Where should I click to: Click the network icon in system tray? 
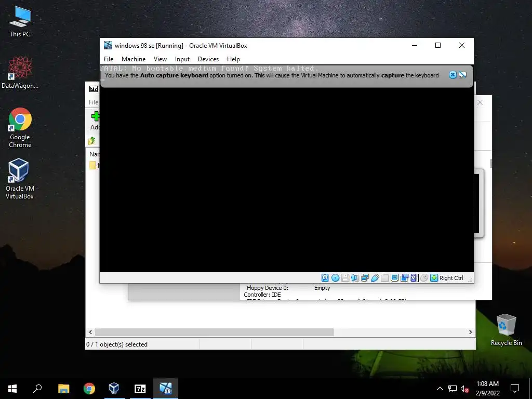pos(453,389)
